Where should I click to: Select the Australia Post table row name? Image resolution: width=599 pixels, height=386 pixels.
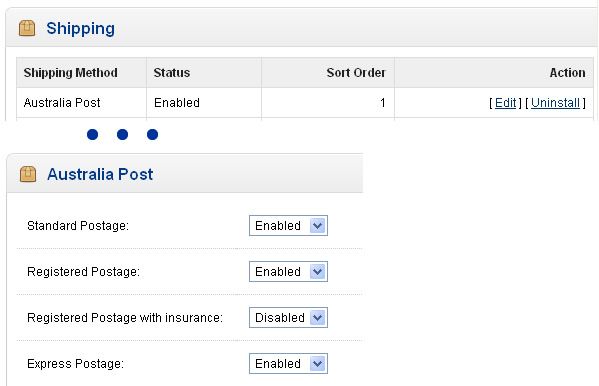[62, 103]
